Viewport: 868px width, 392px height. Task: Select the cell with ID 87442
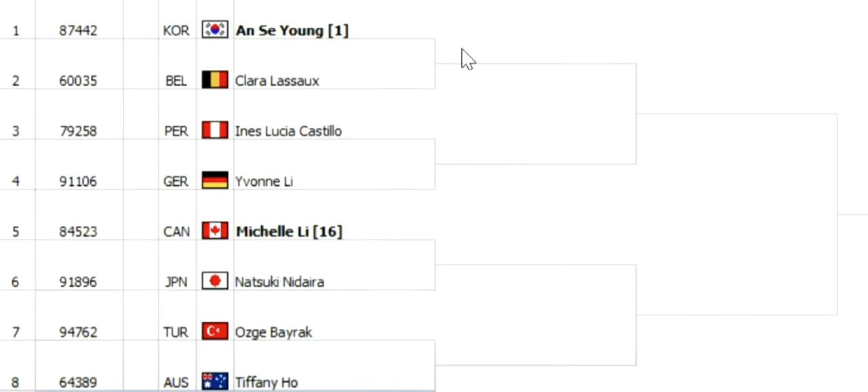pyautogui.click(x=78, y=31)
